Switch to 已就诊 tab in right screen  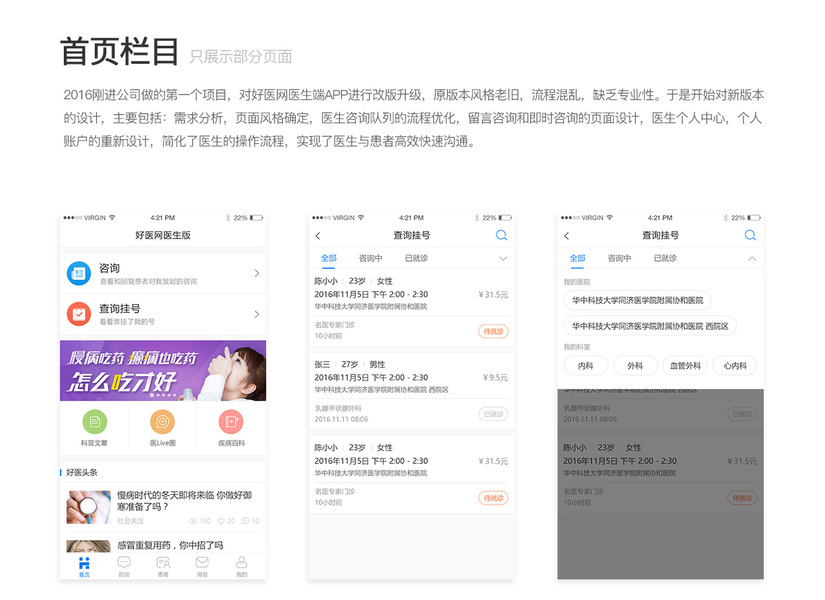point(665,258)
